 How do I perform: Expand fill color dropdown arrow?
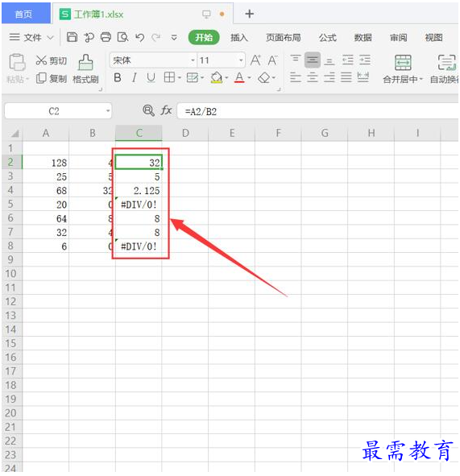coord(226,78)
